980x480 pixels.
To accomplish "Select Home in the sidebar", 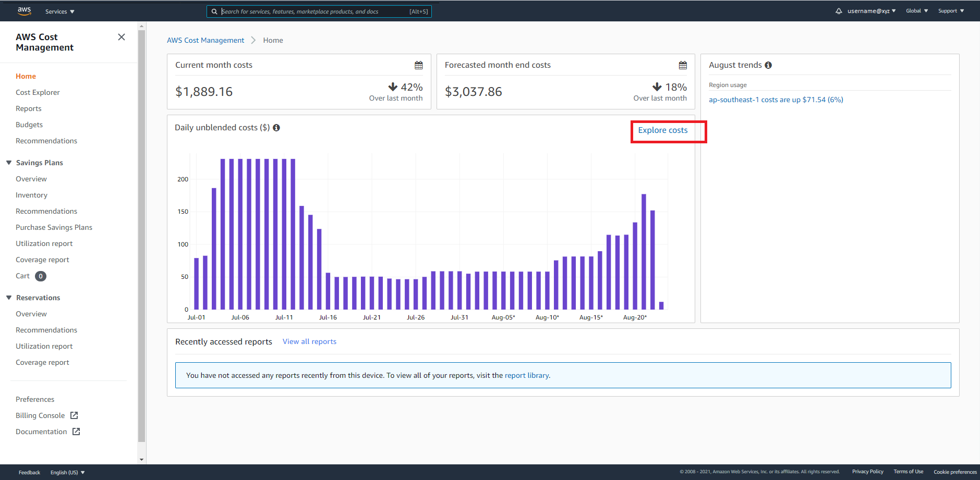I will point(26,76).
